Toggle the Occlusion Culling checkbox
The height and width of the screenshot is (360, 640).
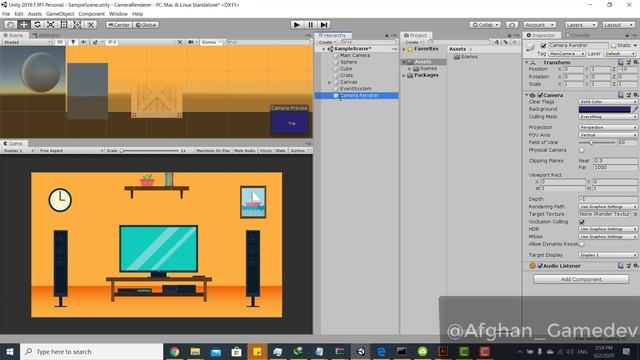coord(582,222)
